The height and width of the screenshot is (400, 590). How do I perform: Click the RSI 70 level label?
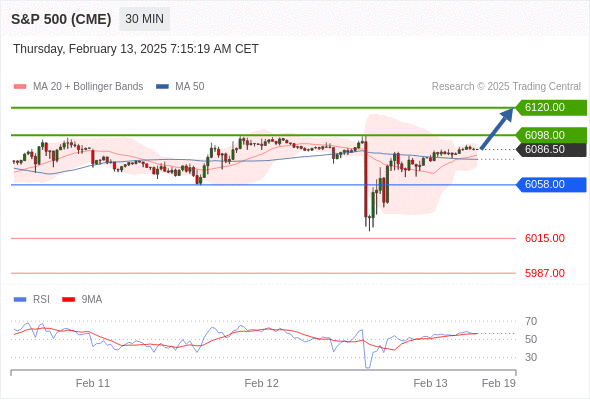531,321
